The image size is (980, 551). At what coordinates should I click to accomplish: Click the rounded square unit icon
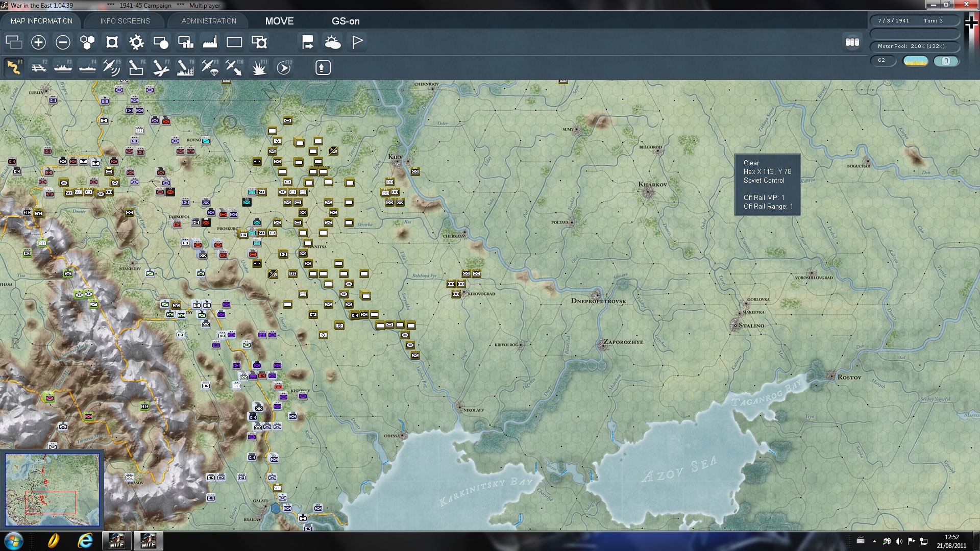click(112, 42)
